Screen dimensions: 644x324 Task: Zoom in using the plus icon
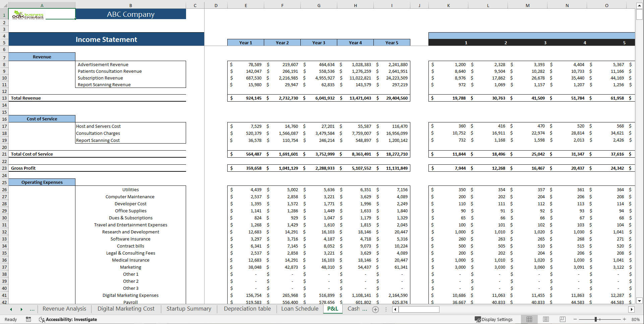(x=624, y=319)
